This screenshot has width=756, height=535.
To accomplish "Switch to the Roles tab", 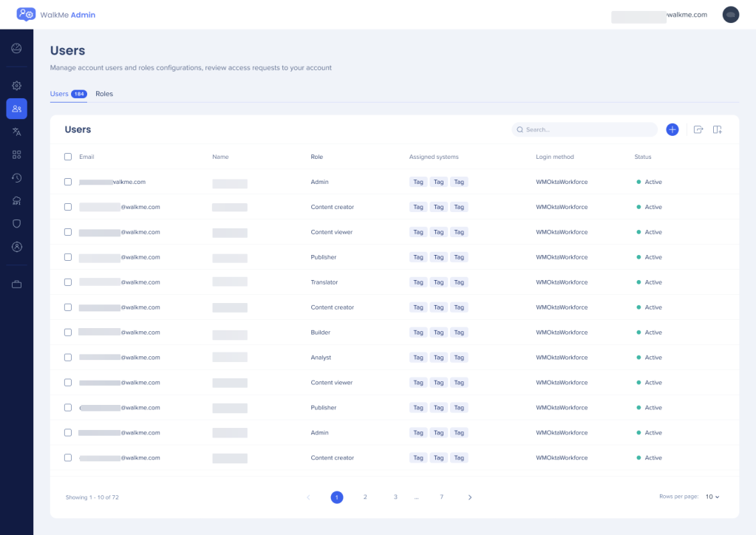I will [104, 94].
